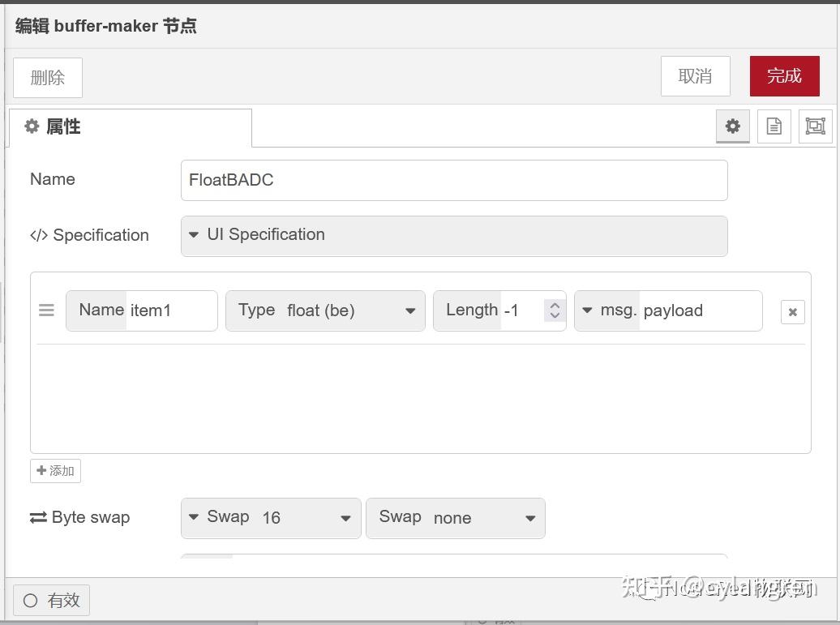Image resolution: width=840 pixels, height=625 pixels.
Task: Expand the Type float (be) dropdown
Action: (x=325, y=310)
